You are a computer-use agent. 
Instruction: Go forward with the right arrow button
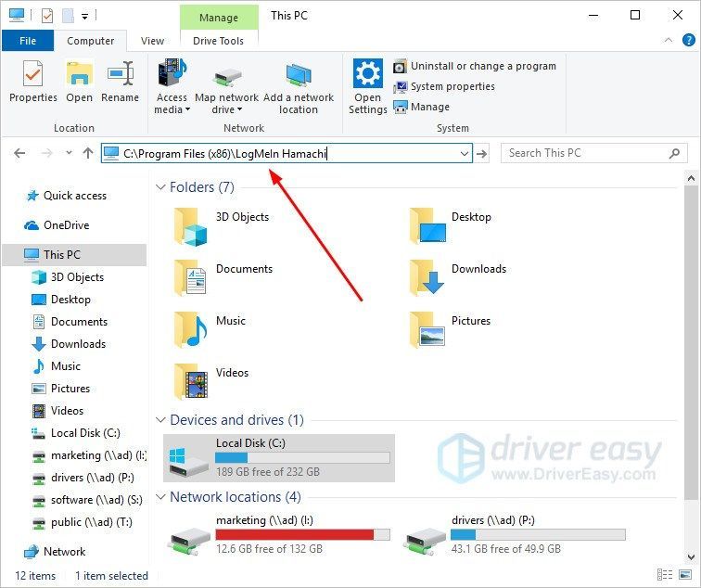[x=46, y=153]
